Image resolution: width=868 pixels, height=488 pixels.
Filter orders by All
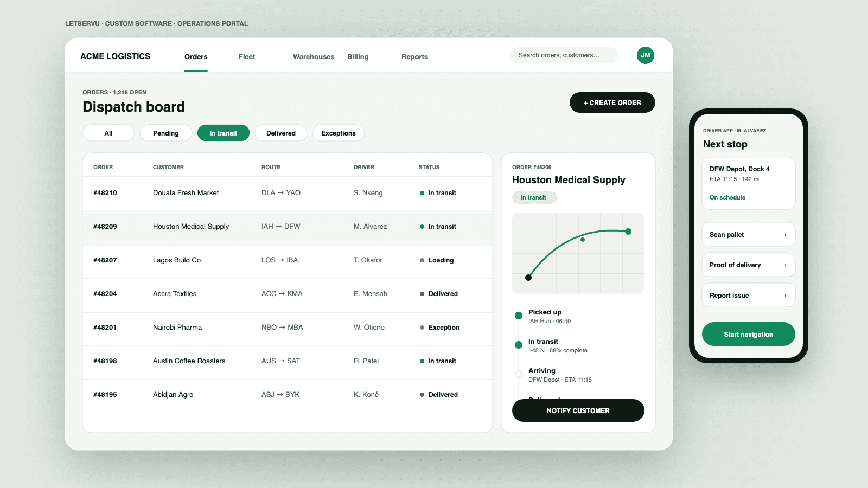click(x=108, y=133)
